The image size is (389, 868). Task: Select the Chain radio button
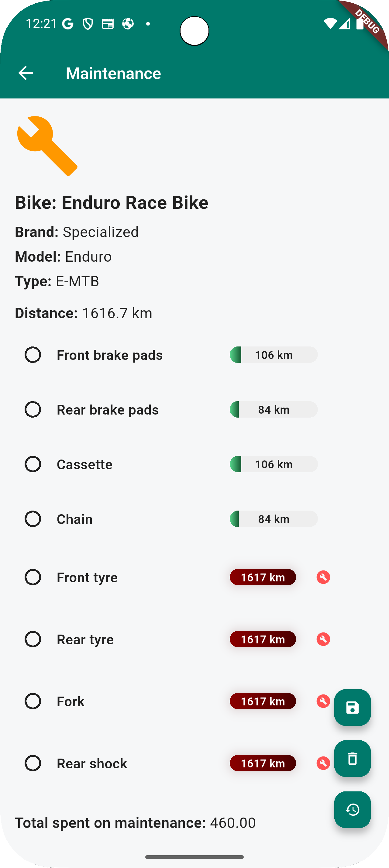(33, 519)
